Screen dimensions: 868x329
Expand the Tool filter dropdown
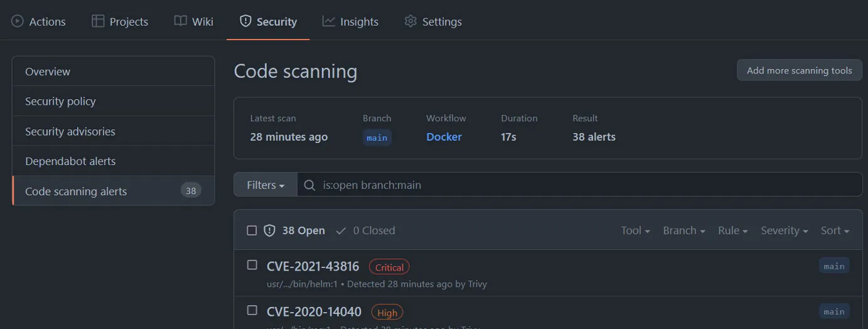point(635,230)
